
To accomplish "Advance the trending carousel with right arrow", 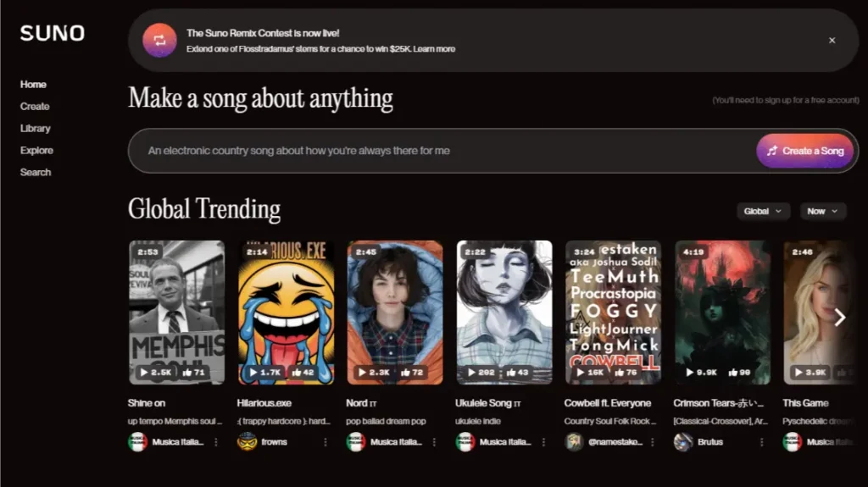I will coord(840,317).
